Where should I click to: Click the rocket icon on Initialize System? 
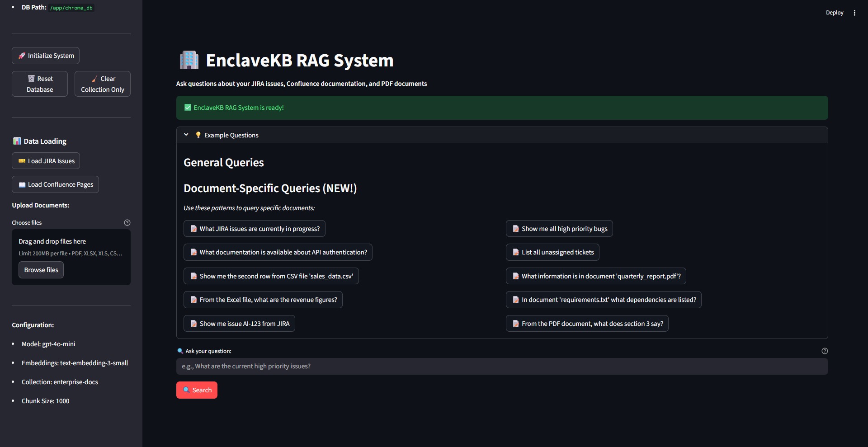pyautogui.click(x=21, y=56)
